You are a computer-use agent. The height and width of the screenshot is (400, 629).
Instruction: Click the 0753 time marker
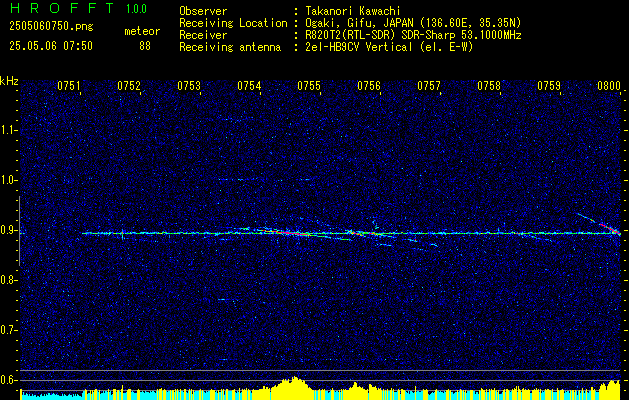[189, 85]
